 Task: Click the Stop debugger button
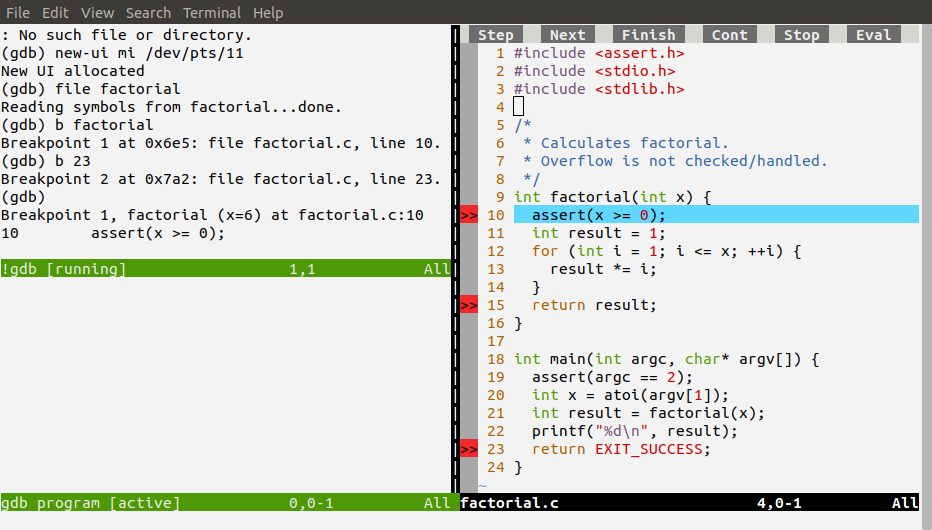point(802,34)
